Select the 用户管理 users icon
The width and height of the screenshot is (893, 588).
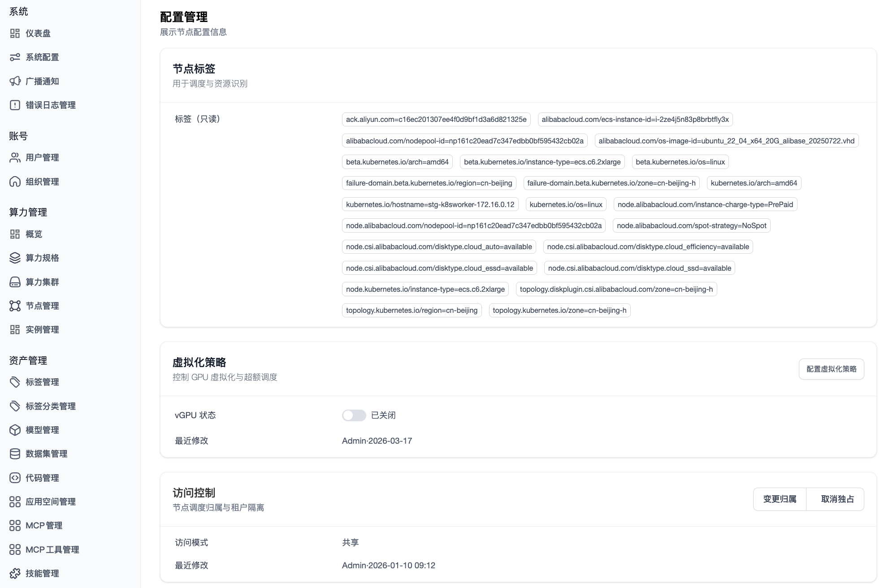pyautogui.click(x=15, y=158)
